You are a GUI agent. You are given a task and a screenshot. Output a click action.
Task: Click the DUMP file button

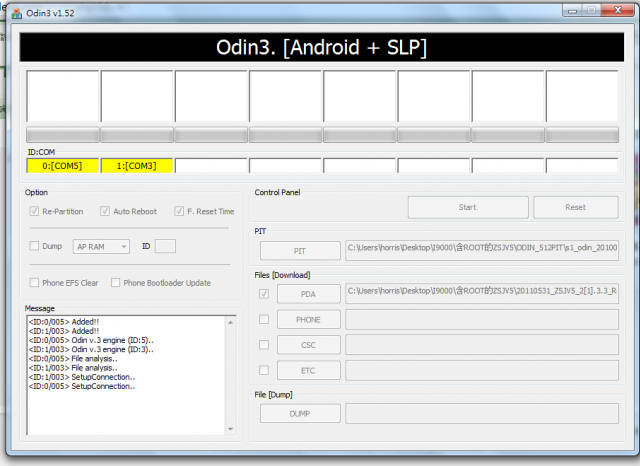pyautogui.click(x=300, y=414)
